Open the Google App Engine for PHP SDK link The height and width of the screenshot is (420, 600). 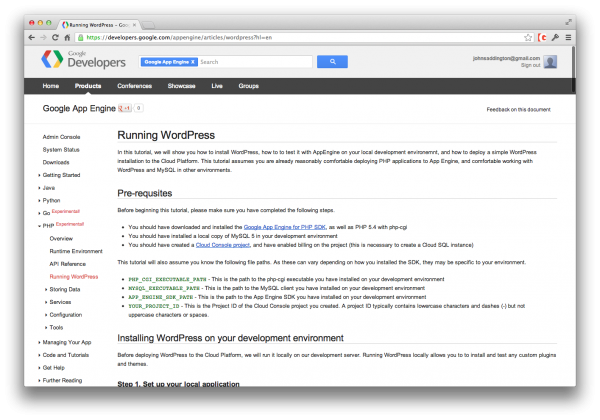[285, 227]
